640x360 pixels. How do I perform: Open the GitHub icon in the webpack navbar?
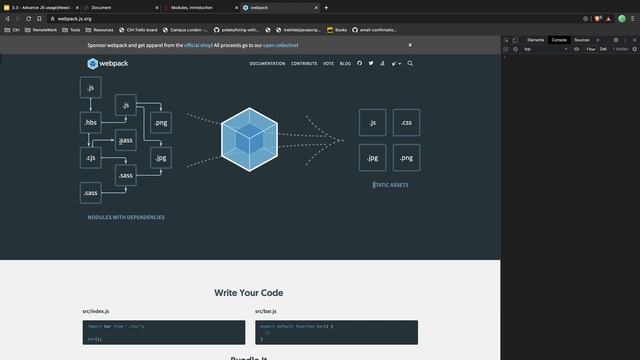tap(360, 63)
